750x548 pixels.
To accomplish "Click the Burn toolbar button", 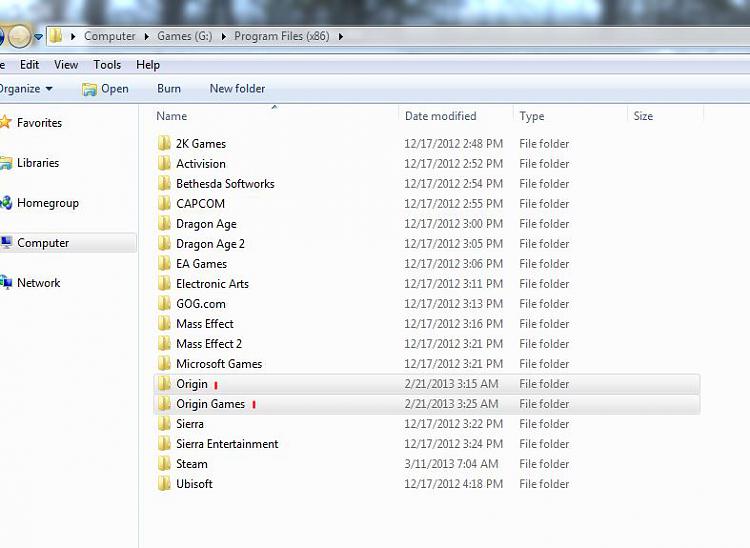I will tap(169, 88).
